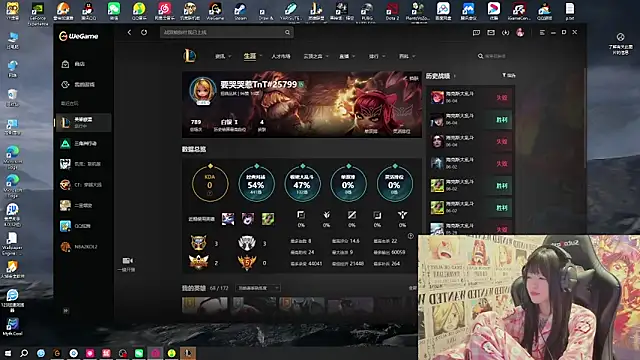Click the support position icon
Screen dimensions: 640x360
(x=402, y=215)
